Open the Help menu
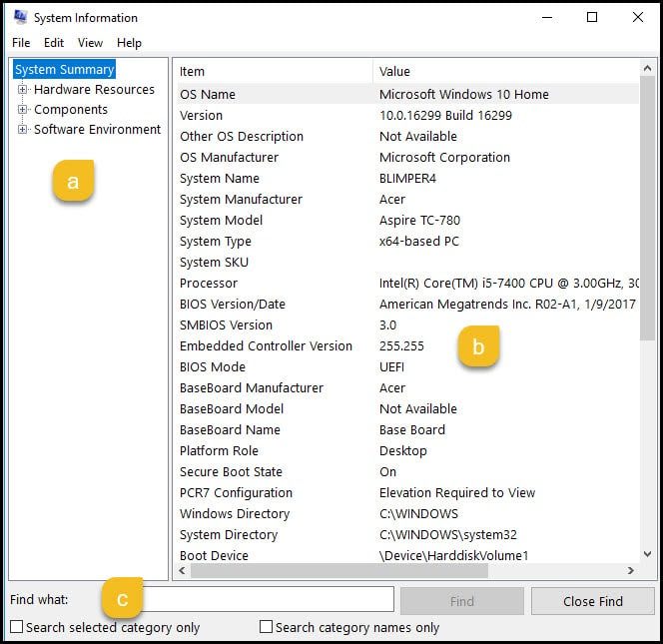 [129, 43]
